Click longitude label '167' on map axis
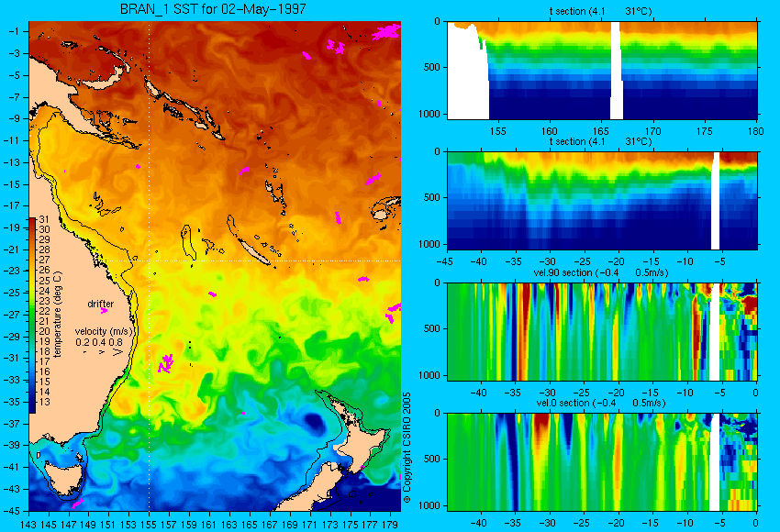780x532 pixels. 270,524
